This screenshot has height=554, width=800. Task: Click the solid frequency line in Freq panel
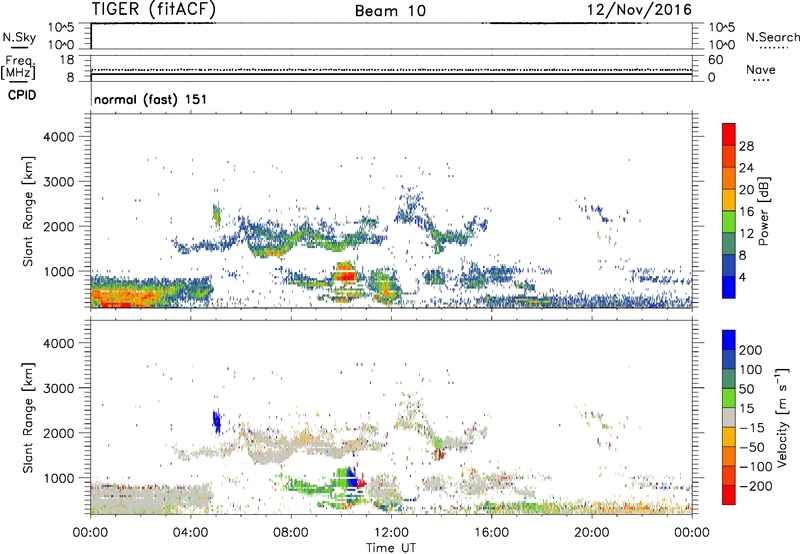click(391, 74)
